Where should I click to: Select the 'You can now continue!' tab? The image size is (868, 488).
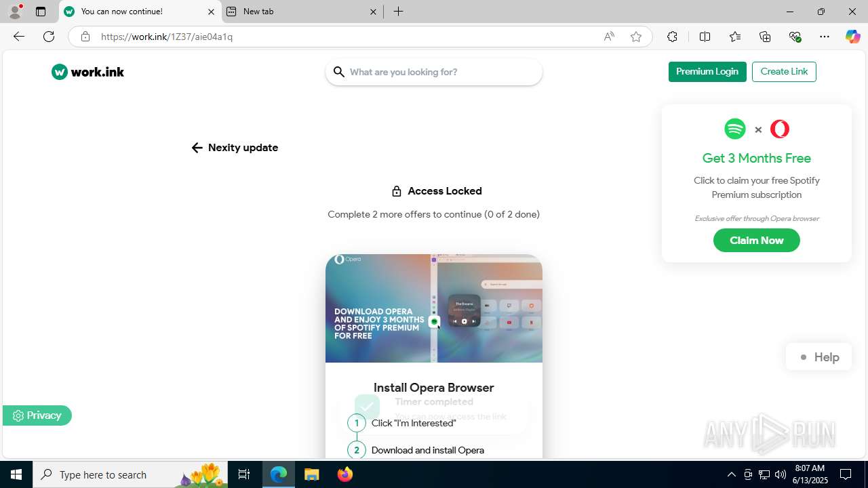(140, 12)
